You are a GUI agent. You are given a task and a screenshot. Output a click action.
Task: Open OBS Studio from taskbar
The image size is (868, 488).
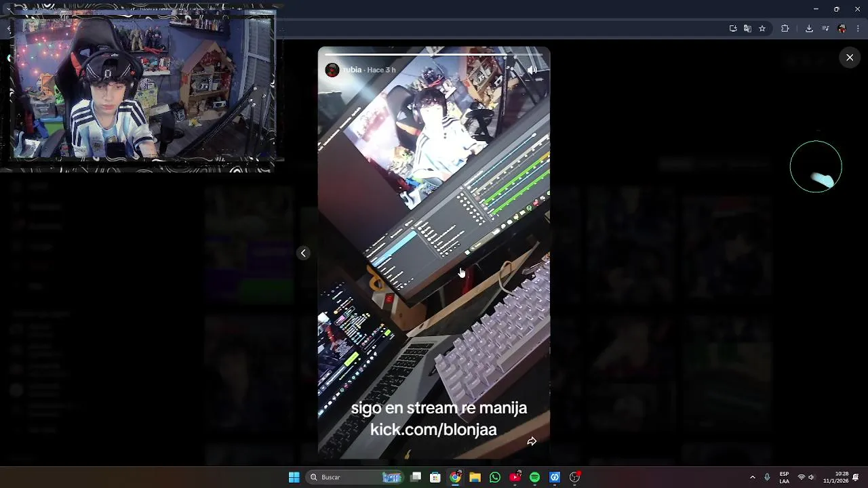pos(575,477)
